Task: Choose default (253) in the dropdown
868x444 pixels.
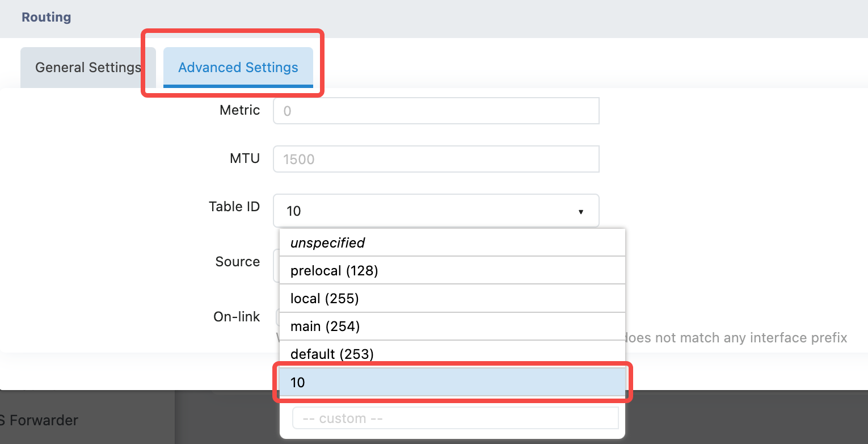Action: pyautogui.click(x=452, y=354)
